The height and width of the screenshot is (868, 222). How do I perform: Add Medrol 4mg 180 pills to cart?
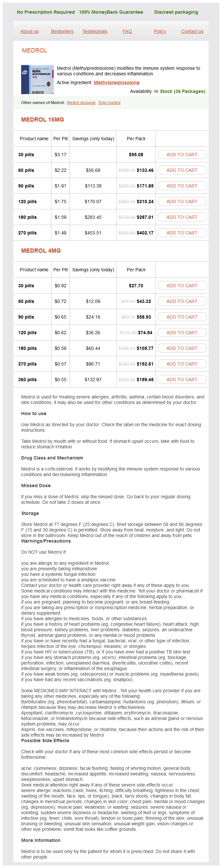pos(182,348)
